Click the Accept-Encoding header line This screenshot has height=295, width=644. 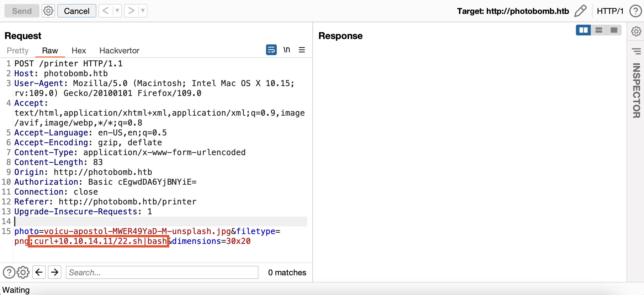point(88,143)
